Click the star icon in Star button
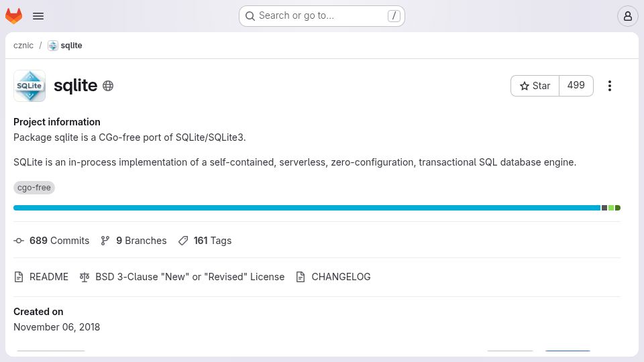The image size is (644, 362). pyautogui.click(x=524, y=86)
